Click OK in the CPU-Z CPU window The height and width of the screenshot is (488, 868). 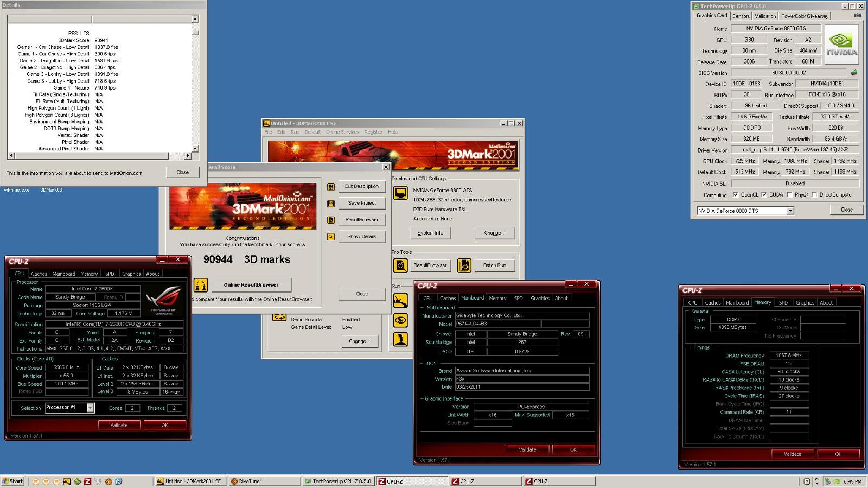click(x=164, y=425)
